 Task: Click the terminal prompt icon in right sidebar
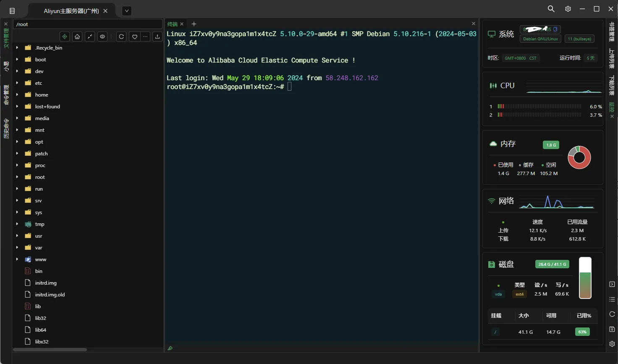(612, 284)
